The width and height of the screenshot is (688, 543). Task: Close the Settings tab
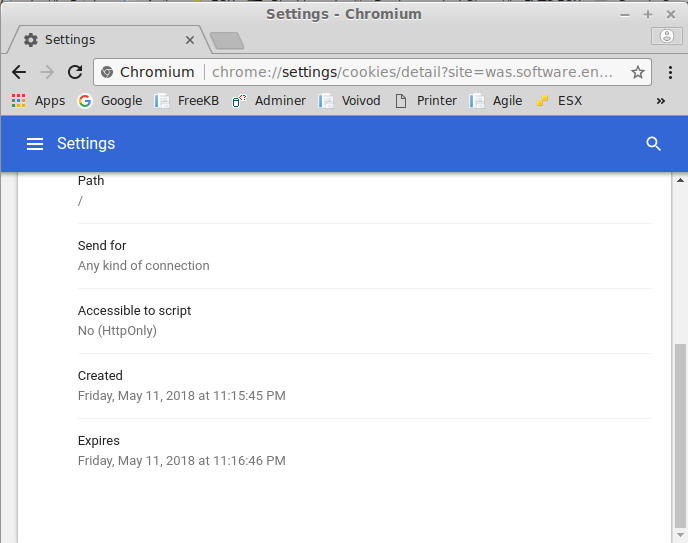(x=190, y=40)
